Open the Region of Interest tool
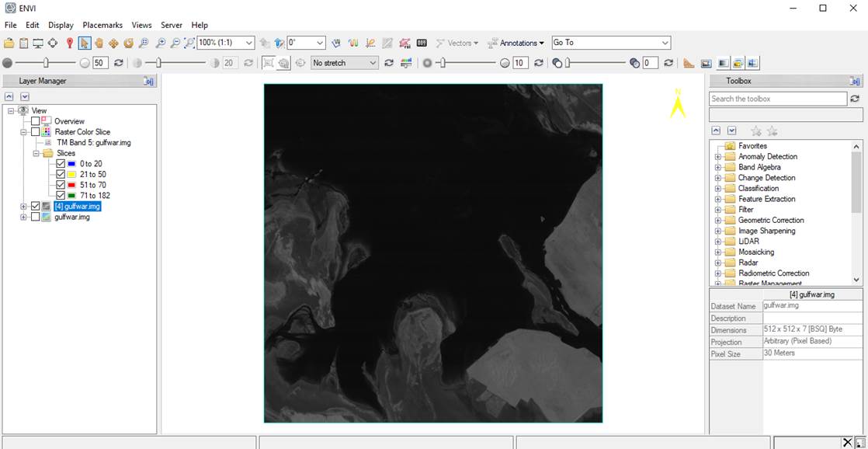Screen dimensions: 868x449 (x=404, y=43)
